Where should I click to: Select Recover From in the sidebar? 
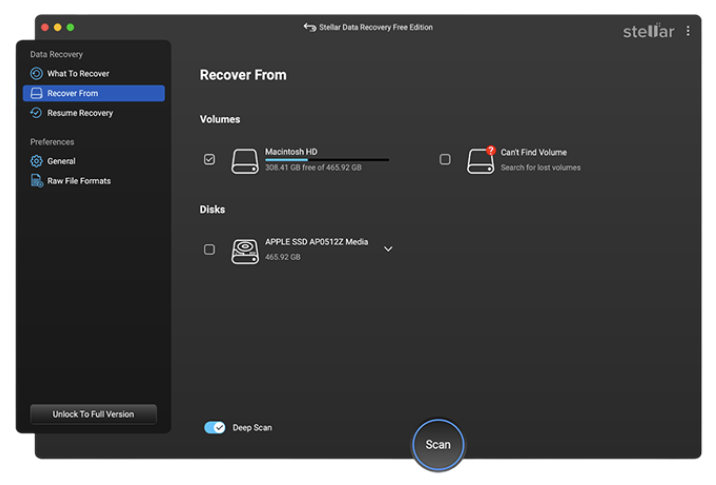click(x=94, y=93)
